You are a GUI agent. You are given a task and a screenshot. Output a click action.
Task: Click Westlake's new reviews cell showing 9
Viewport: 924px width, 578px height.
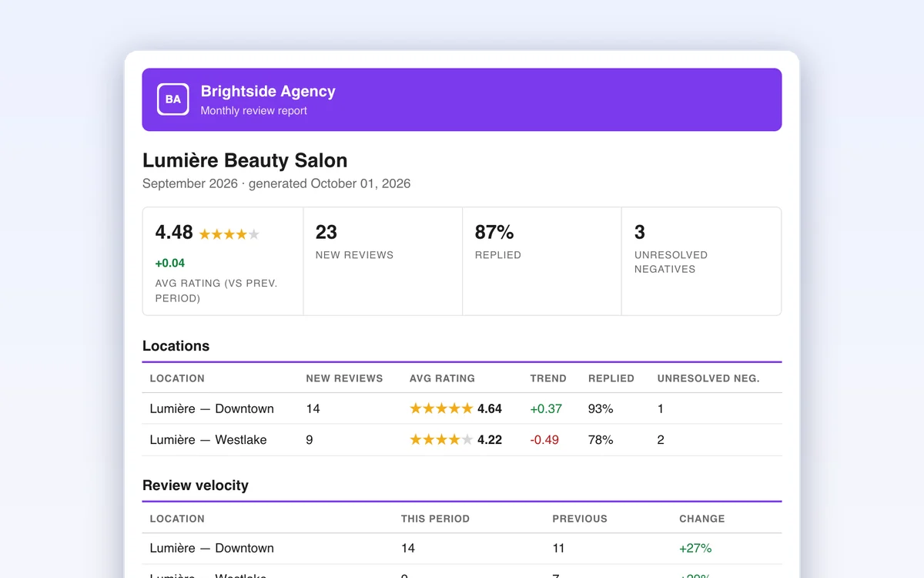[310, 440]
